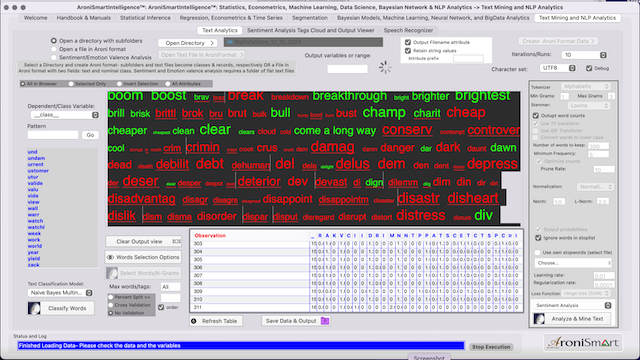This screenshot has height=360, width=640.
Task: Uncheck Ignore words in stoplist
Action: point(538,238)
